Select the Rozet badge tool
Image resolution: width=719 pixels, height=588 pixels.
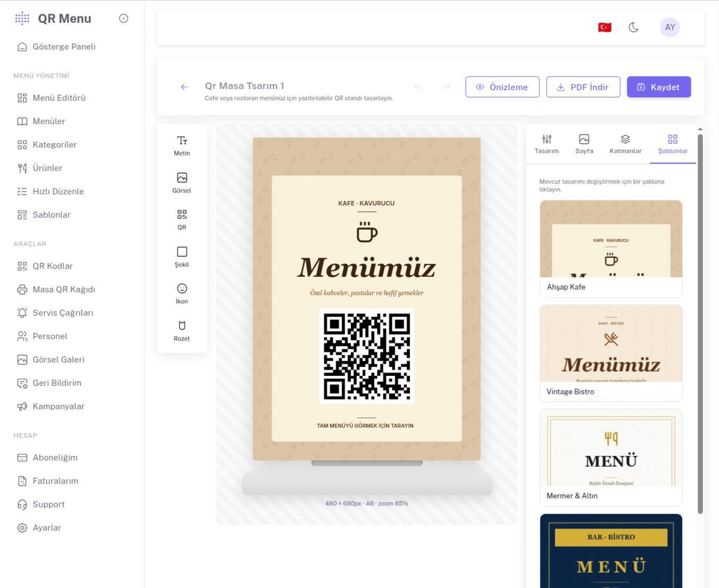click(182, 331)
